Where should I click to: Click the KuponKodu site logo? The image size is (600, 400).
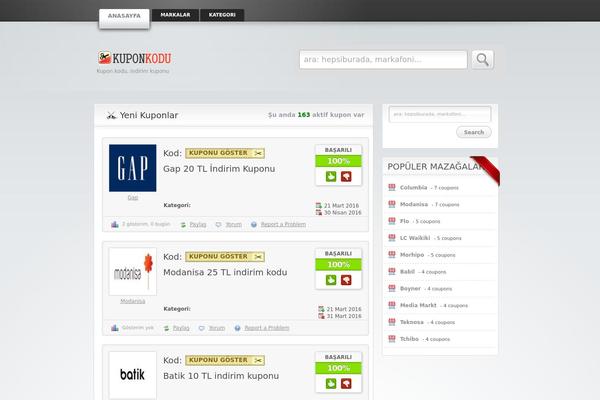[134, 58]
